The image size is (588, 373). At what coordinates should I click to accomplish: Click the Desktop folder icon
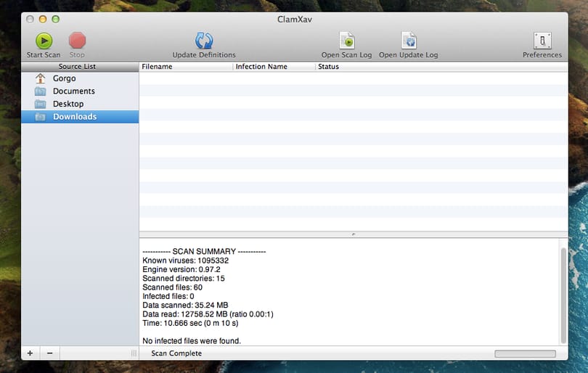pos(40,104)
